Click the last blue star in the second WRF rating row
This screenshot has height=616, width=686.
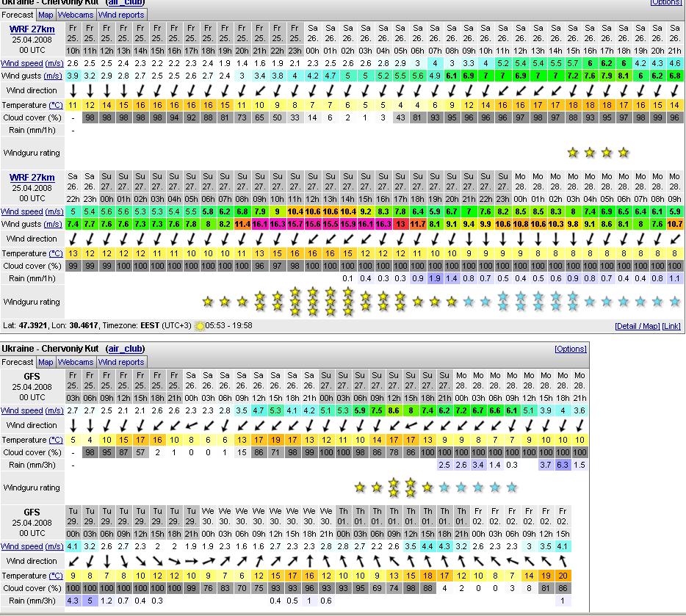pyautogui.click(x=676, y=302)
